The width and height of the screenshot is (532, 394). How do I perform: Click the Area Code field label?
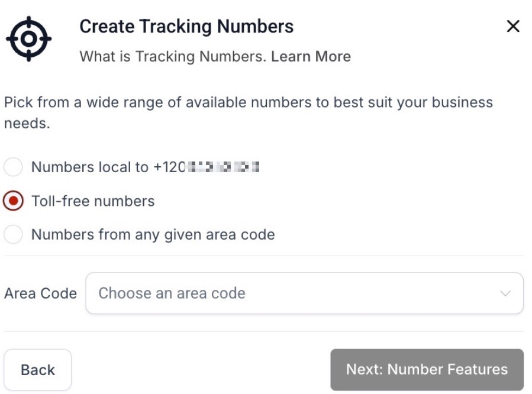(40, 293)
